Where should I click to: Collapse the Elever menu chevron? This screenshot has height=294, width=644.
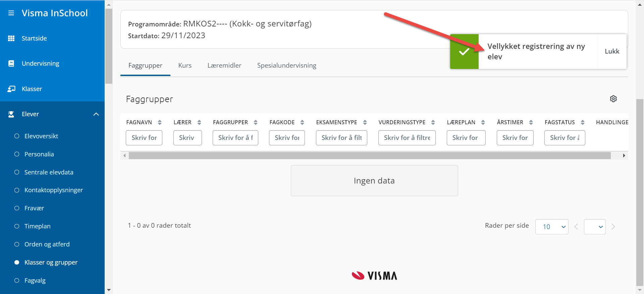tap(96, 114)
